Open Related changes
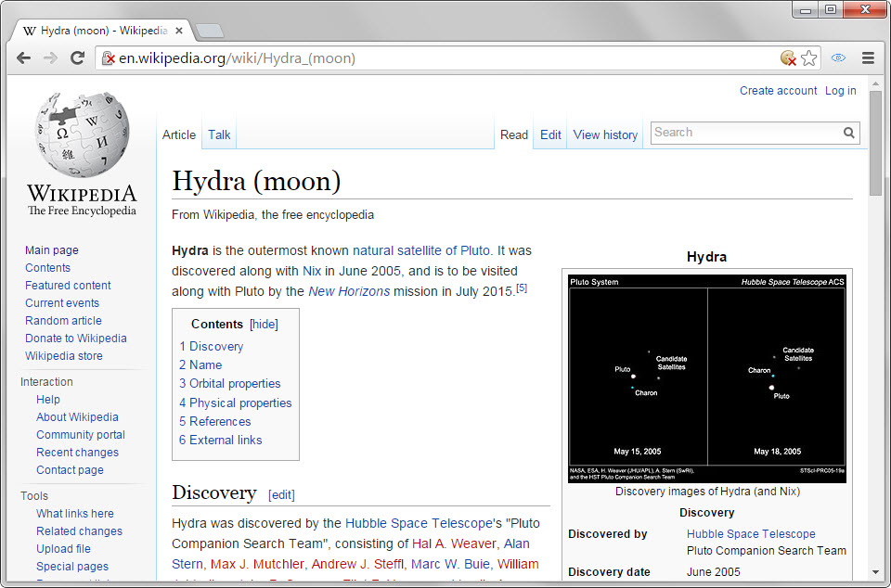The height and width of the screenshot is (588, 891). point(79,531)
